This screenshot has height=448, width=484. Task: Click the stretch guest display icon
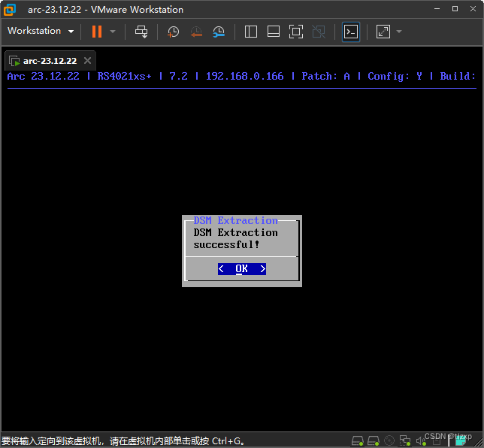click(x=383, y=32)
